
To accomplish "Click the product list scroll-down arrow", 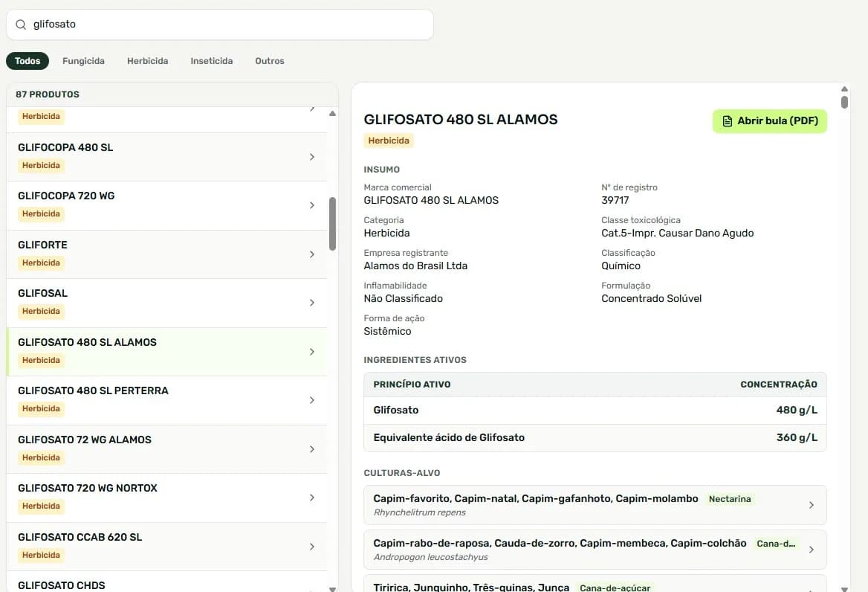I will (333, 589).
